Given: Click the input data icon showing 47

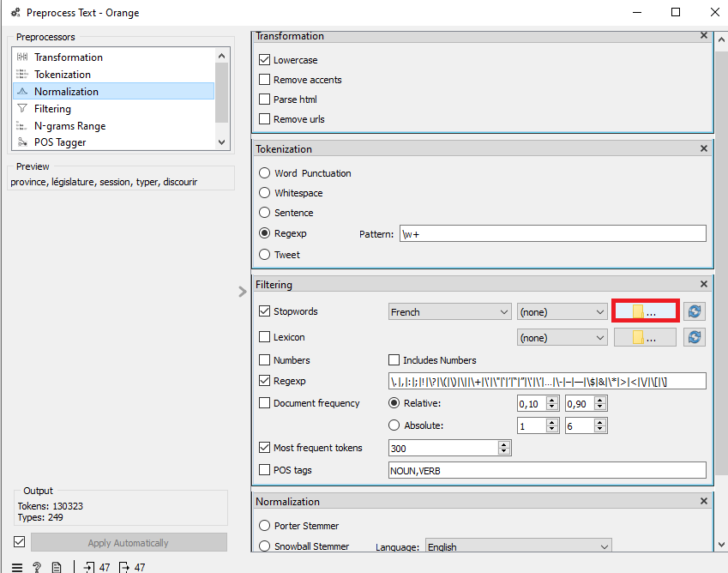Looking at the screenshot, I should tap(96, 567).
